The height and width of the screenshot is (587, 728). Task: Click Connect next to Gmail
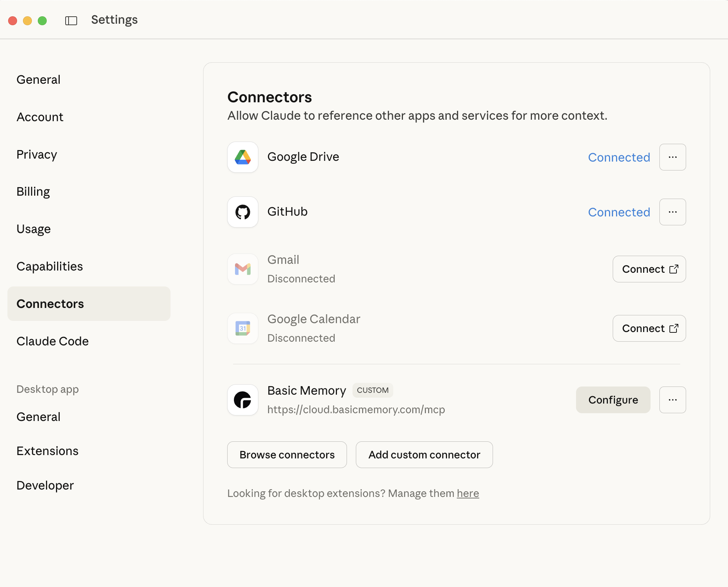pos(644,269)
